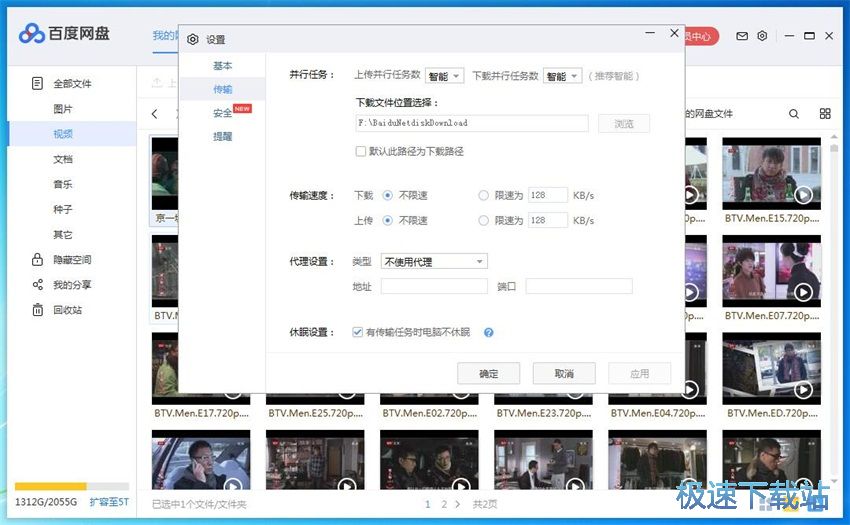
Task: Play the BTV.Men.E07 video
Action: (x=803, y=292)
